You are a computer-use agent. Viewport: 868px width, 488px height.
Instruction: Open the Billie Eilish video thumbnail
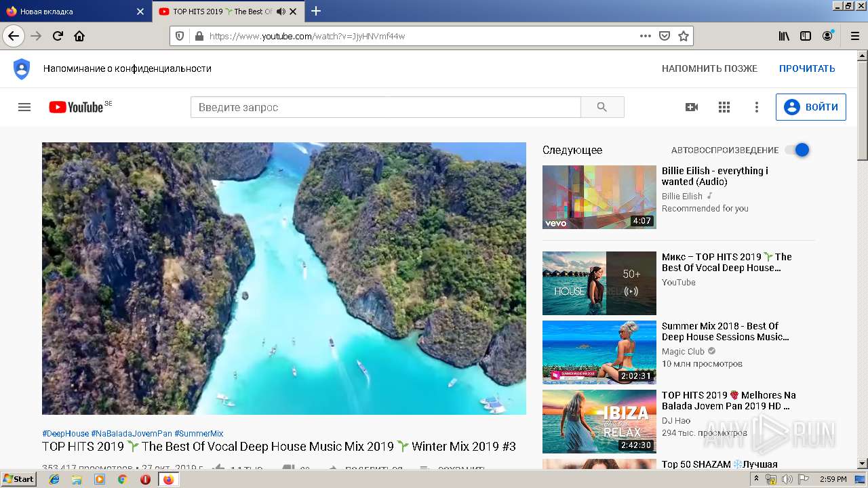coord(599,197)
